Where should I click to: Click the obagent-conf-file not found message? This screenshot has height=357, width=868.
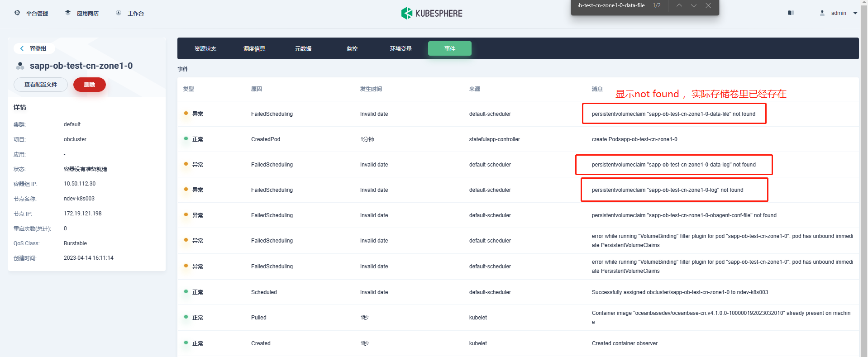click(684, 215)
